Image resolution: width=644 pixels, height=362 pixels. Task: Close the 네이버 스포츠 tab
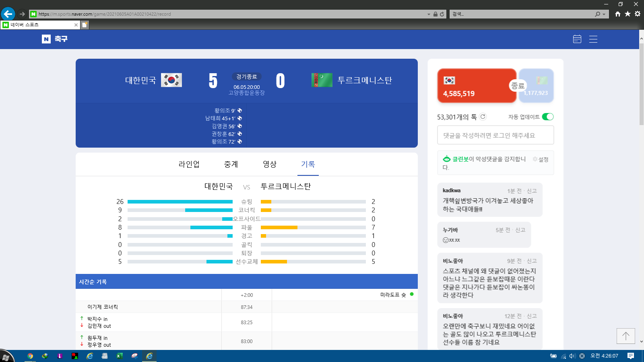pos(76,25)
